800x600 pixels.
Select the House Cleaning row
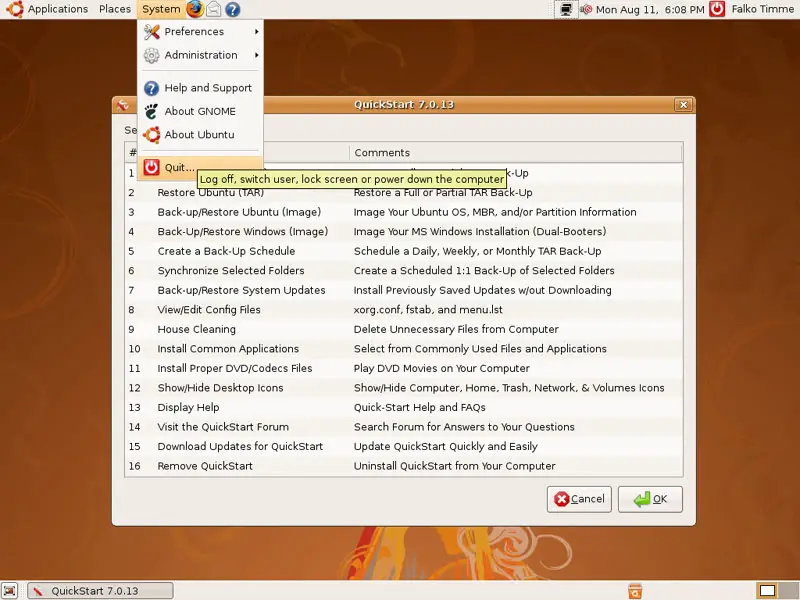[404, 329]
